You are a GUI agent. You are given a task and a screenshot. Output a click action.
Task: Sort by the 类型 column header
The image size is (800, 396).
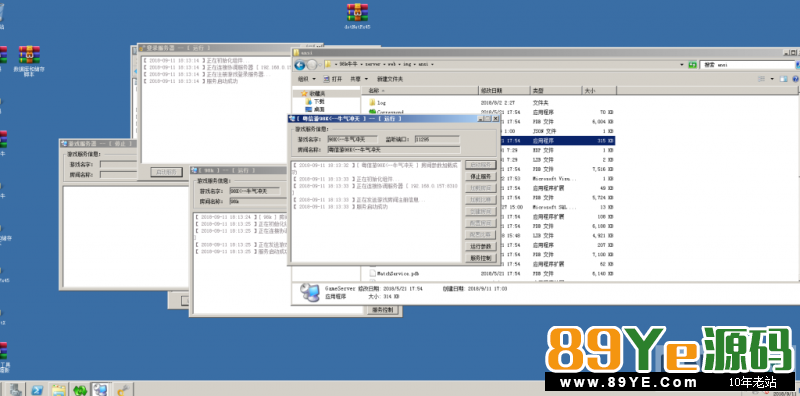(556, 90)
